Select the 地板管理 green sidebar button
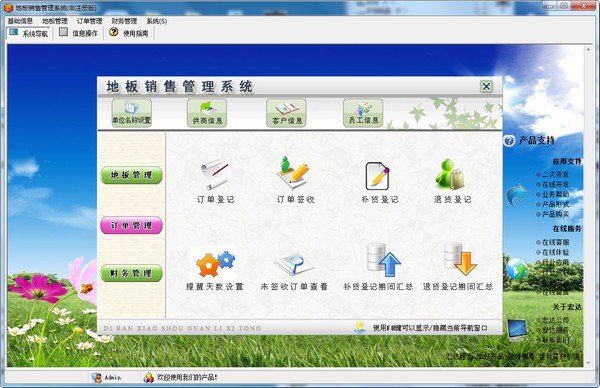The image size is (600, 388). (131, 175)
